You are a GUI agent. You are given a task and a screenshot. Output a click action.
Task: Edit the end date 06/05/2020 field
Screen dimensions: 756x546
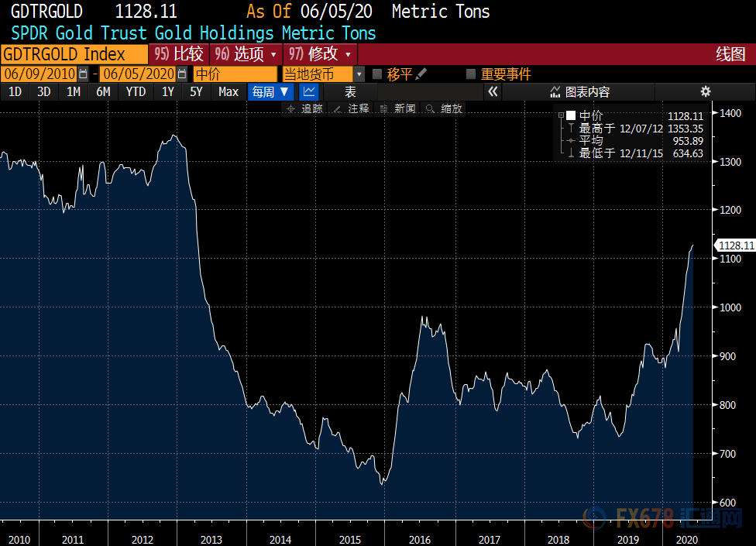point(139,74)
